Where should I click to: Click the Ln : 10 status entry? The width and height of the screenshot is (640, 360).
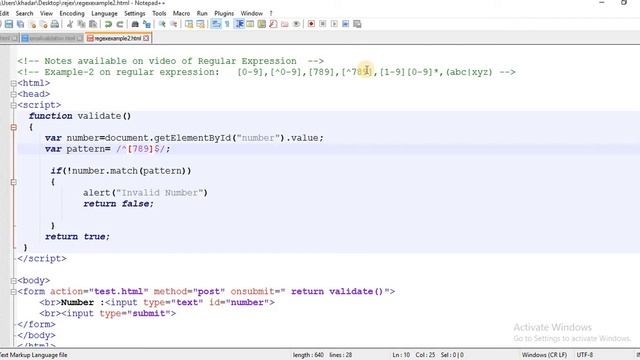[401, 355]
